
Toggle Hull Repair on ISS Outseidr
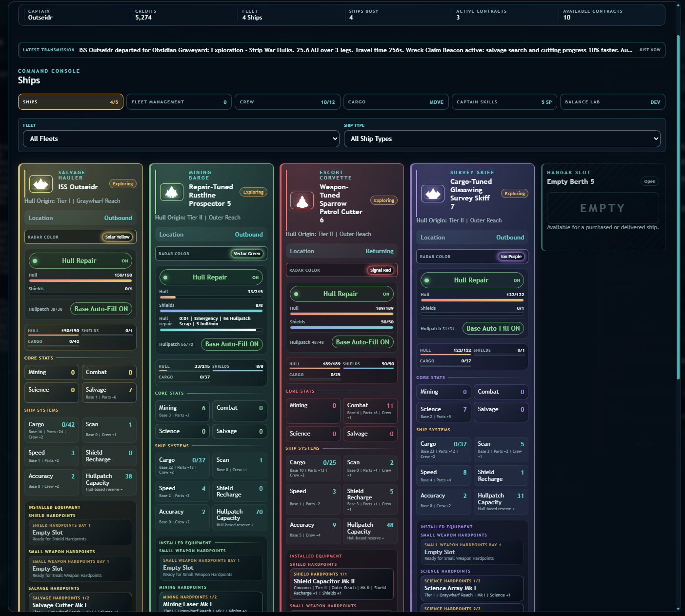[x=81, y=261]
